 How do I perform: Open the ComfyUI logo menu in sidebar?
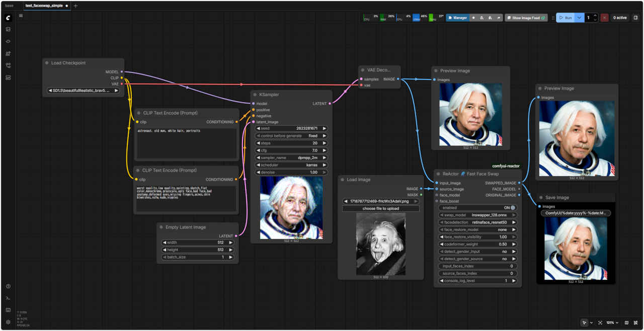point(8,18)
